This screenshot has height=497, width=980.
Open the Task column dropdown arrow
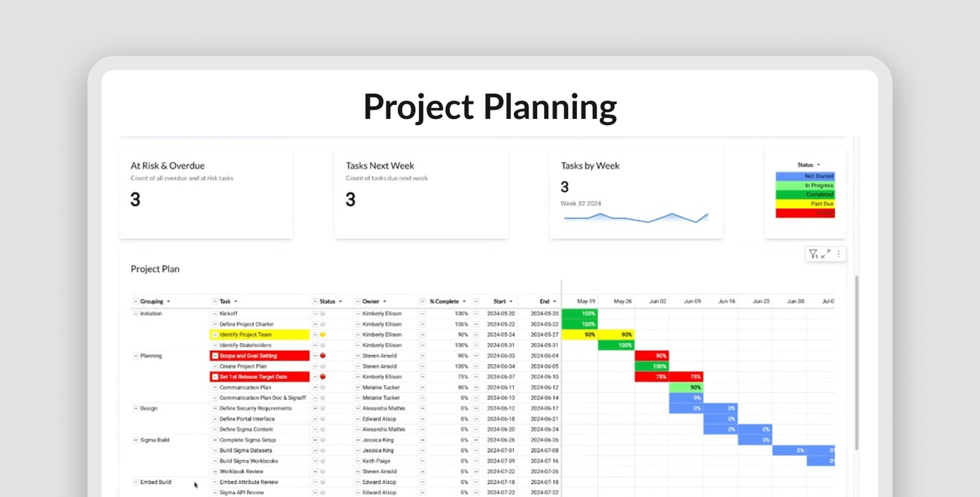236,302
